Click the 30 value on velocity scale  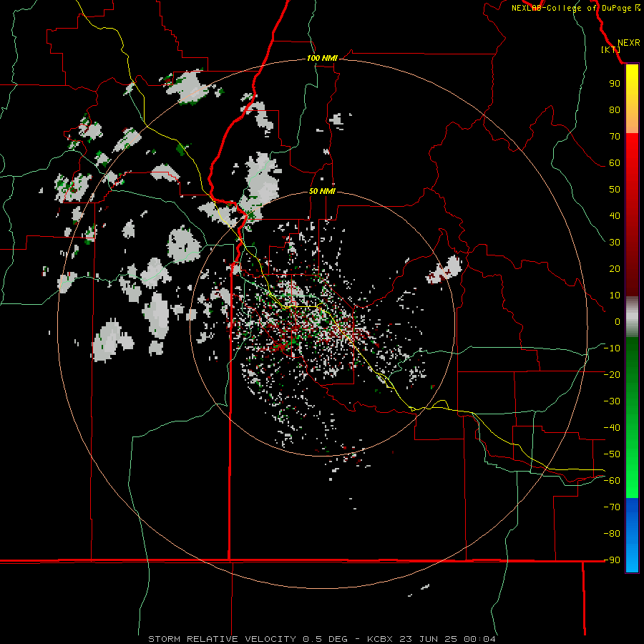pyautogui.click(x=615, y=243)
